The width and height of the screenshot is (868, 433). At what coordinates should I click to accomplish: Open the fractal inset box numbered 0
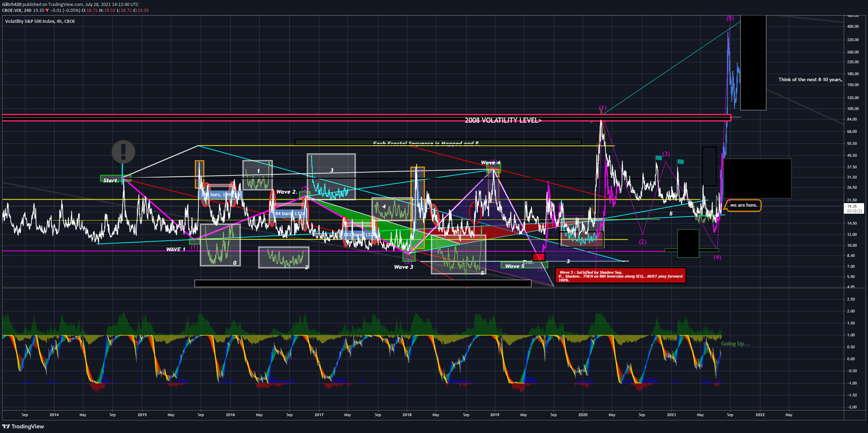click(220, 245)
